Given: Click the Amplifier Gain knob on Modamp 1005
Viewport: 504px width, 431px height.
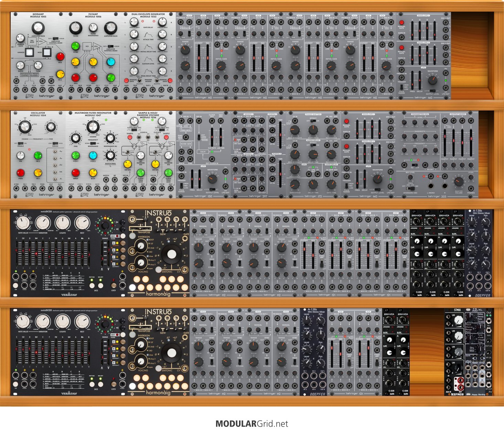Looking at the screenshot, I should click(x=38, y=28).
